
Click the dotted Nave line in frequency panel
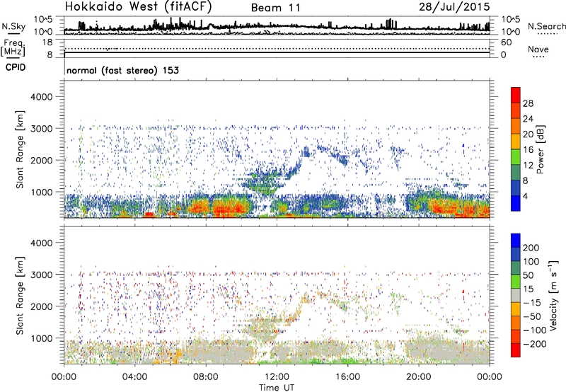(277, 48)
